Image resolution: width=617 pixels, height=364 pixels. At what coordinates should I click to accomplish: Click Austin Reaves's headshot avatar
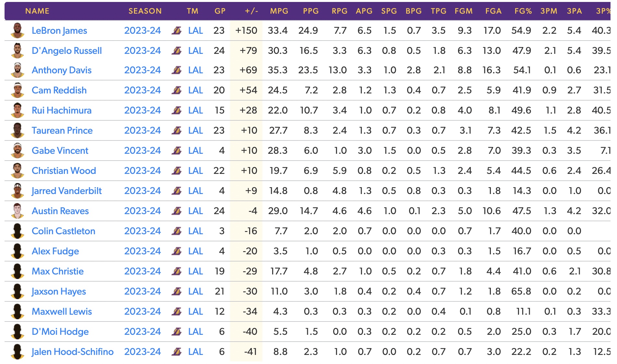(18, 211)
